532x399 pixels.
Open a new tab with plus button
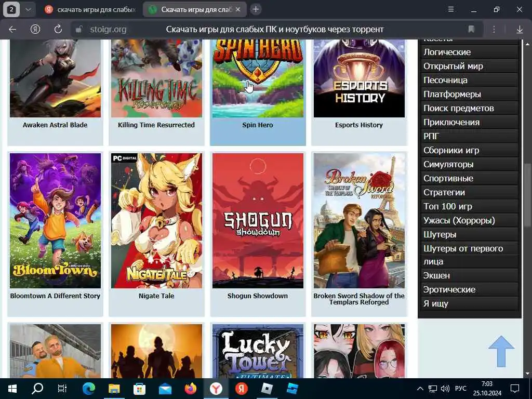coord(256,9)
